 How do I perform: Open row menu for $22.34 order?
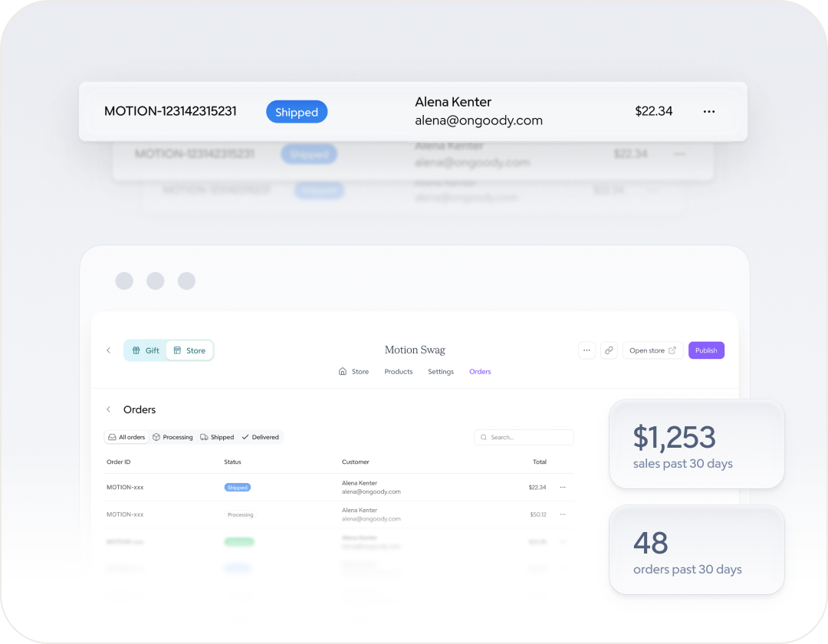point(563,488)
